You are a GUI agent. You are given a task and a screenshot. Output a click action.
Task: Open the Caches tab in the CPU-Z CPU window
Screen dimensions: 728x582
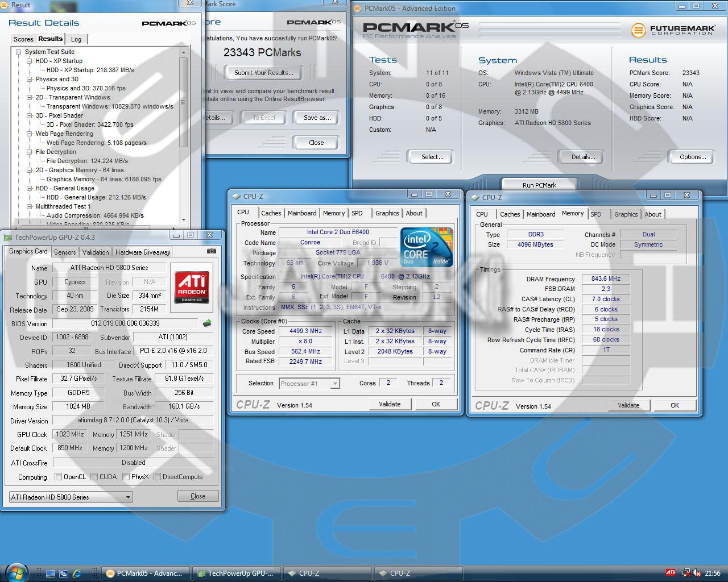(x=271, y=213)
